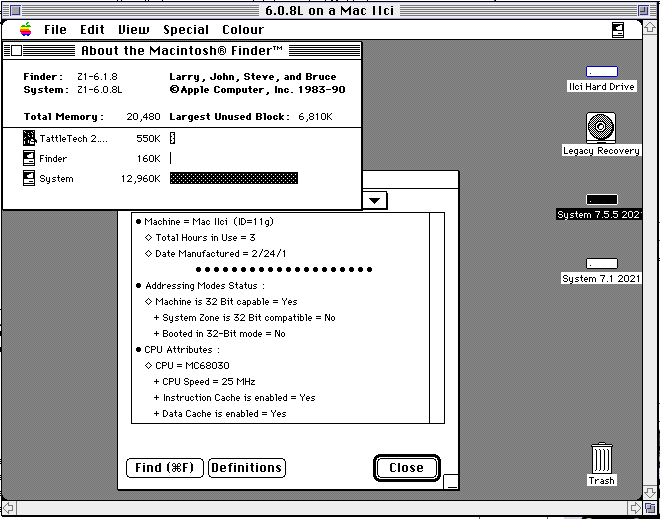Click the emulator window resize corner

click(650, 508)
